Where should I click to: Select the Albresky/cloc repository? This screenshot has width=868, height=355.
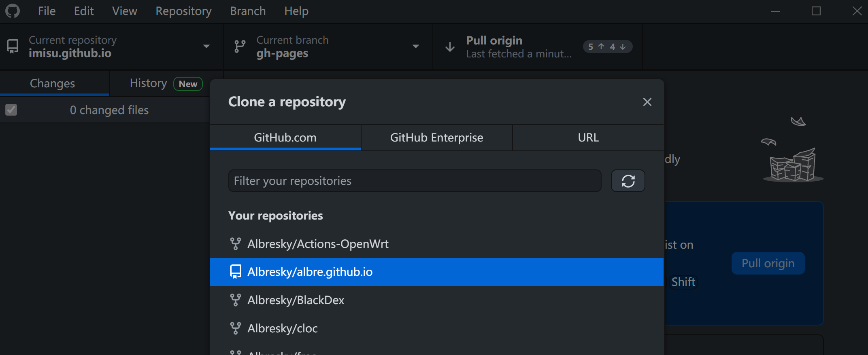283,328
